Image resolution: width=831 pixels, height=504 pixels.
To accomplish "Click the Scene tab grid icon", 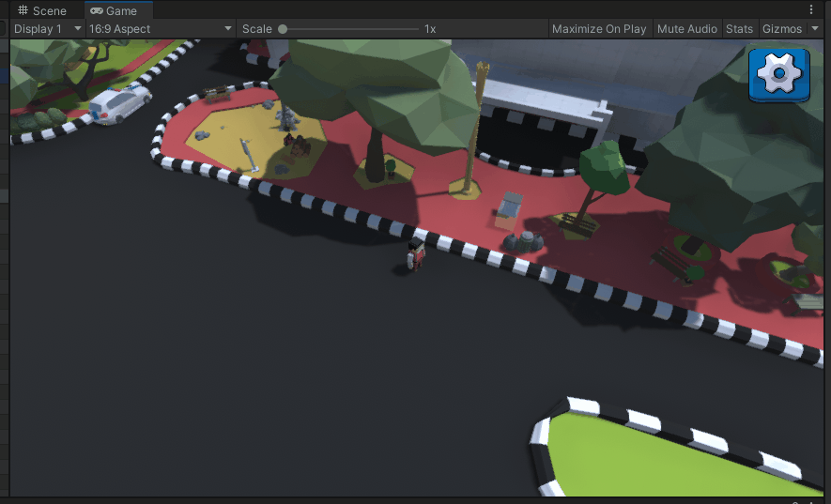I will pyautogui.click(x=23, y=11).
